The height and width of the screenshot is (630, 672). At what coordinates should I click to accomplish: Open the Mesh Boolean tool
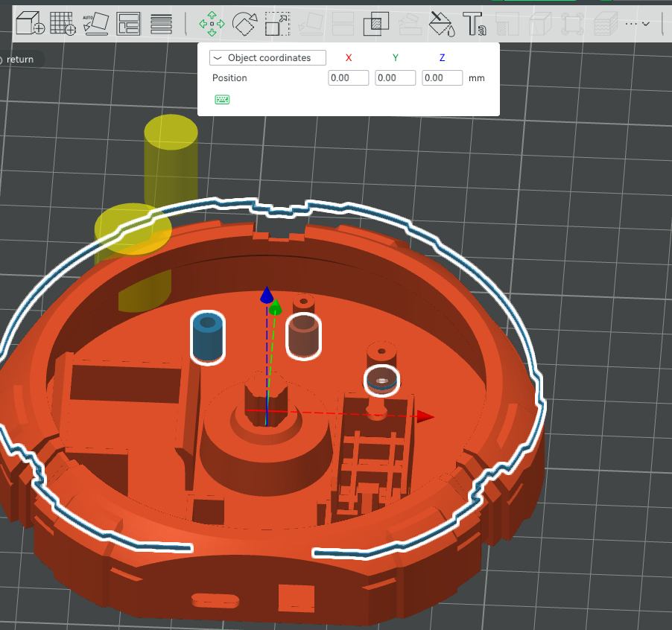pos(376,23)
